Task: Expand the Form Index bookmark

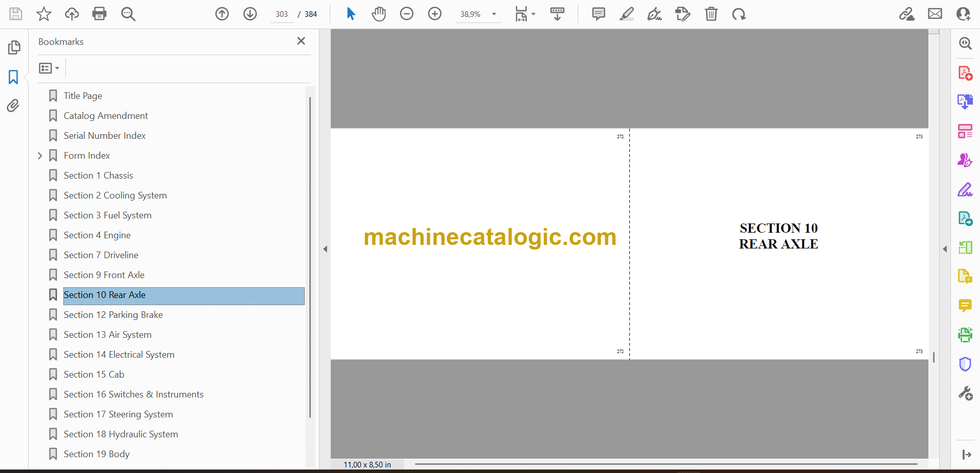Action: 40,156
